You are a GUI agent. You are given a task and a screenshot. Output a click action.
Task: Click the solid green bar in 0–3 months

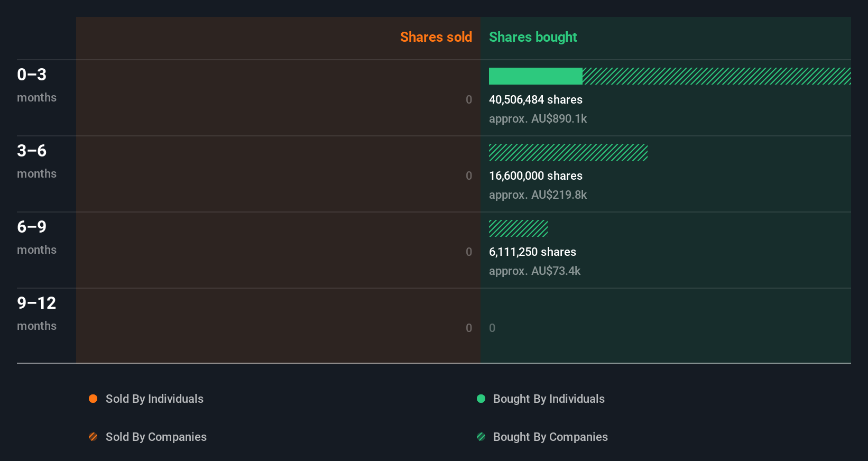click(535, 76)
